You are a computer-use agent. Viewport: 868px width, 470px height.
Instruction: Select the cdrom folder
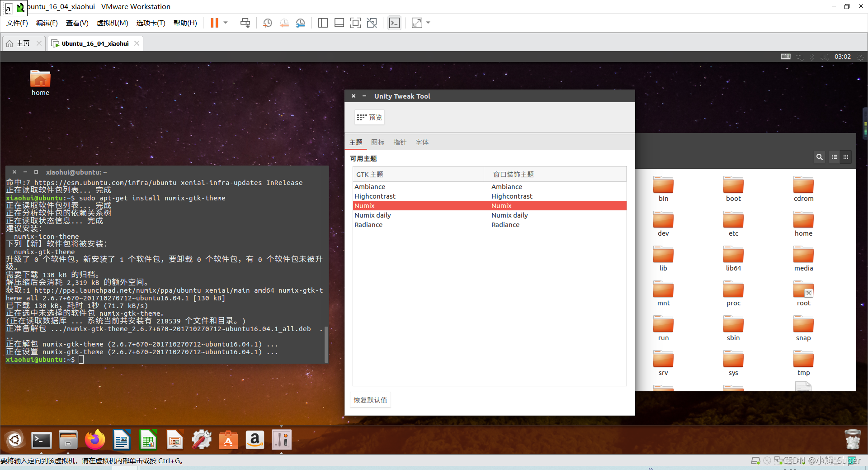click(x=803, y=189)
